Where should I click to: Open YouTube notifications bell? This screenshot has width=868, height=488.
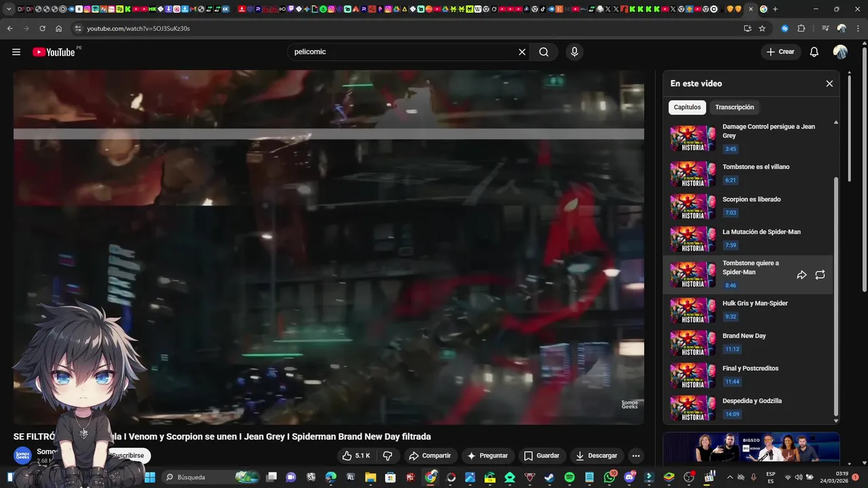[x=814, y=52]
